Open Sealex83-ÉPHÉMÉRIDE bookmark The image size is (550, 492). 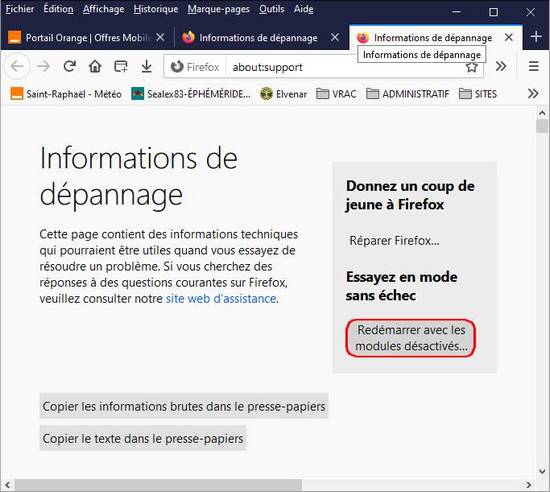tap(191, 94)
